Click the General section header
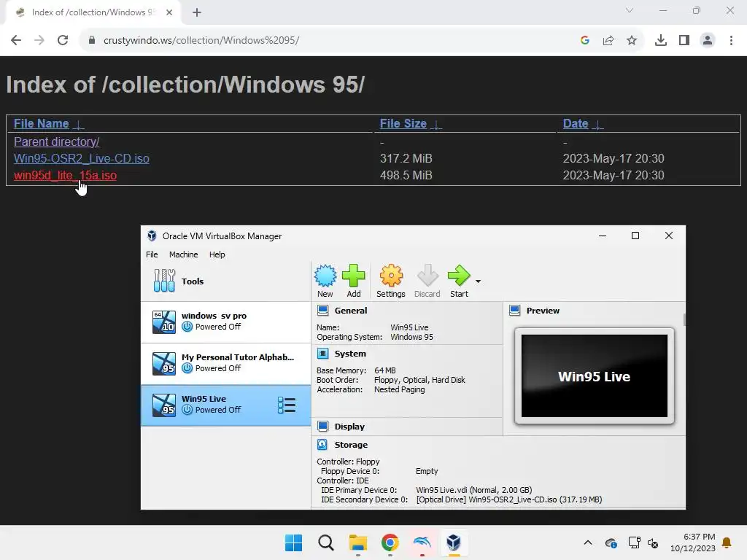 (x=351, y=311)
